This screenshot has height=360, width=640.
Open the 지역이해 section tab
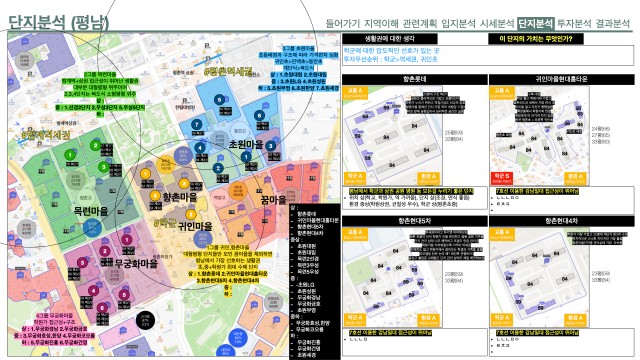click(x=380, y=23)
